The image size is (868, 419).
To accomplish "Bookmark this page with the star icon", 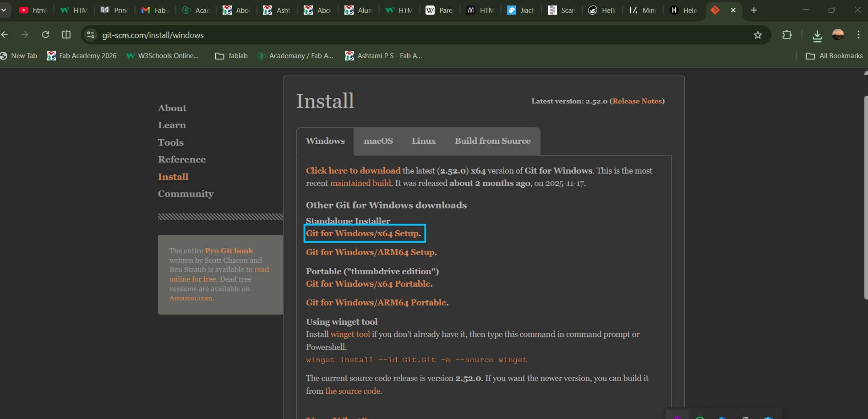I will coord(758,35).
